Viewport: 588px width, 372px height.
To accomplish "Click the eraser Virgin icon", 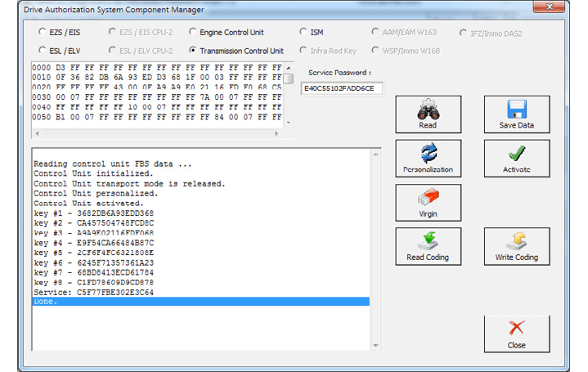I will click(x=428, y=198).
